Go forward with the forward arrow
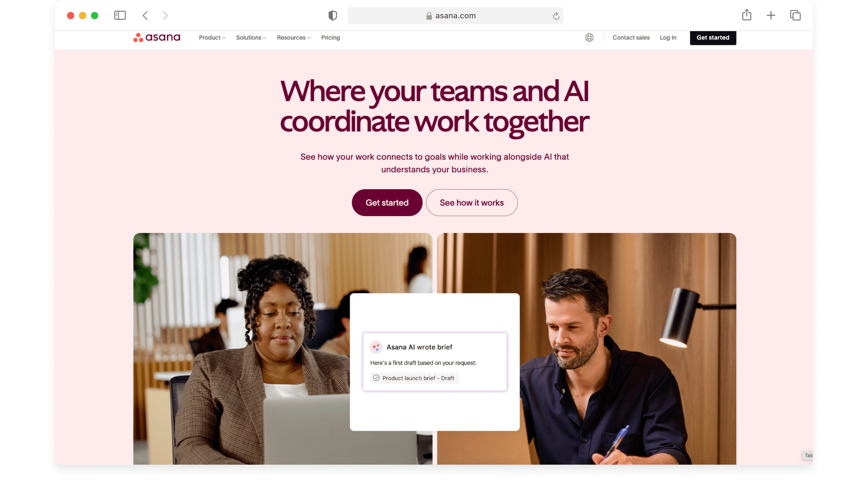The image size is (868, 500). (165, 16)
